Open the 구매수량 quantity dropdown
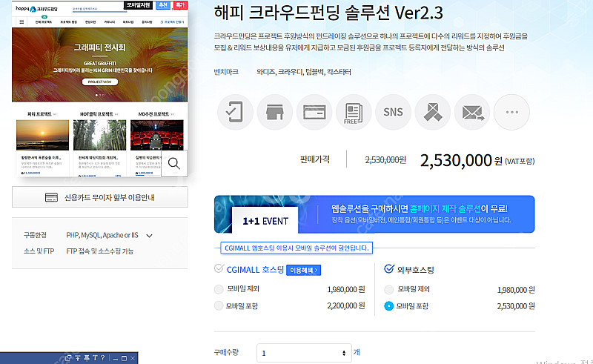The image size is (593, 364). coord(304,353)
